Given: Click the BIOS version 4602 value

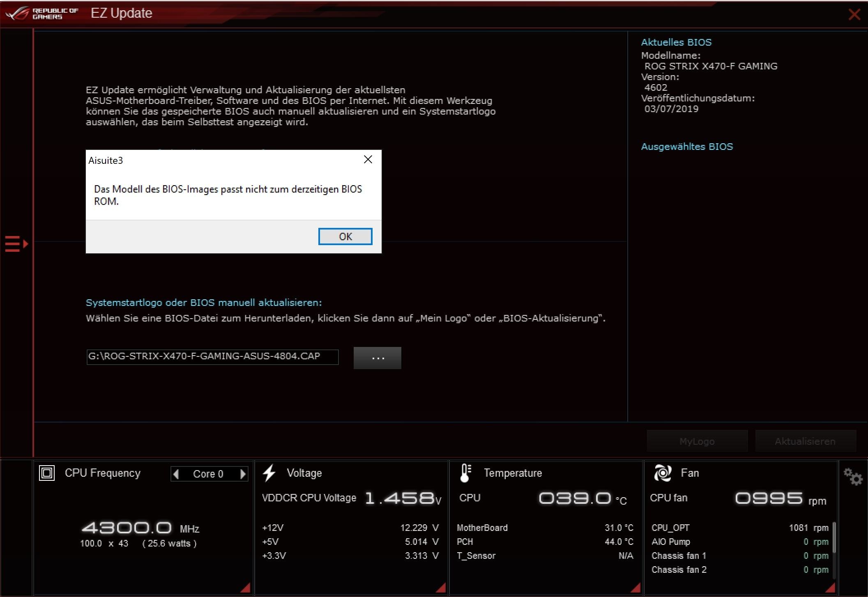Looking at the screenshot, I should coord(656,87).
